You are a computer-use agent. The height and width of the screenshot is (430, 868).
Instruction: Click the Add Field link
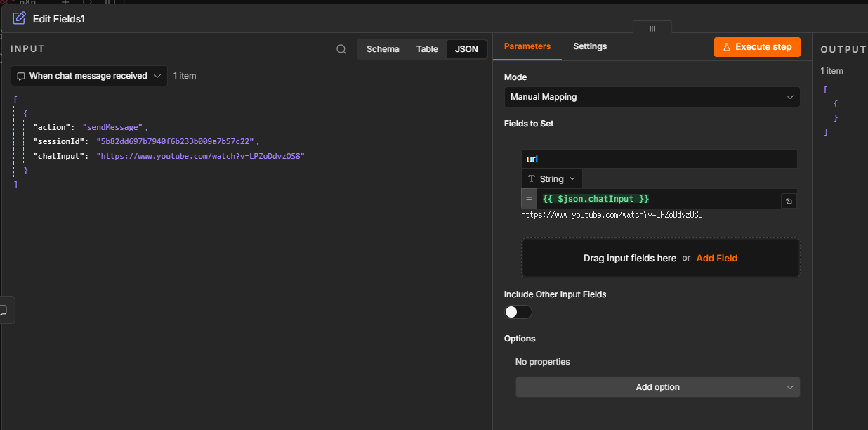click(717, 258)
